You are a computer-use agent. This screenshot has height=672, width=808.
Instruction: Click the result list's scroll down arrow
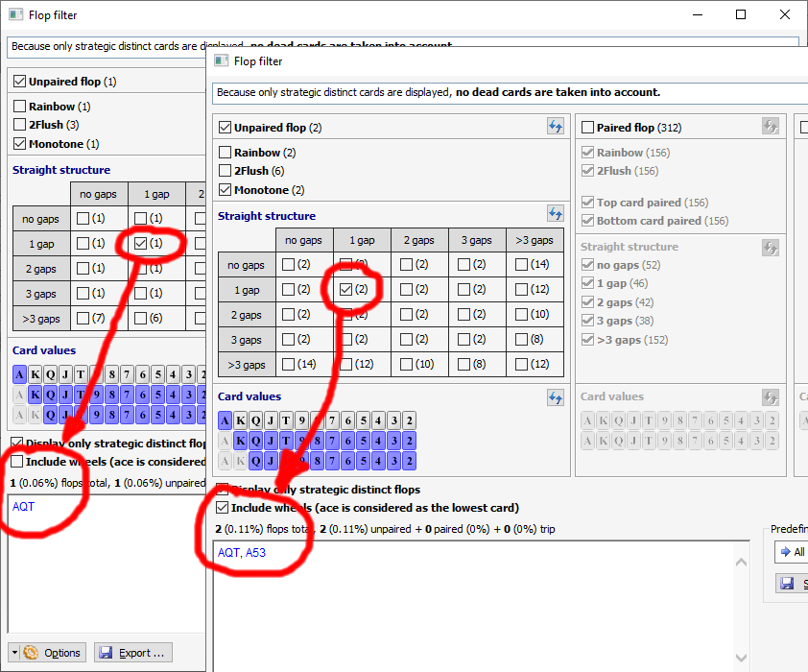click(x=741, y=659)
